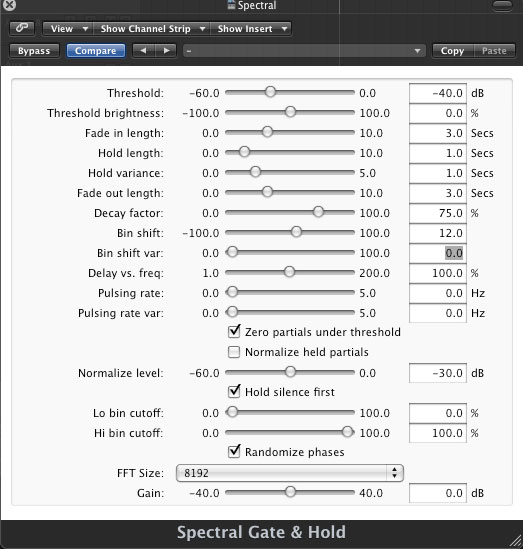Image resolution: width=523 pixels, height=549 pixels.
Task: Open the FFT Size 8192 popup
Action: point(290,473)
